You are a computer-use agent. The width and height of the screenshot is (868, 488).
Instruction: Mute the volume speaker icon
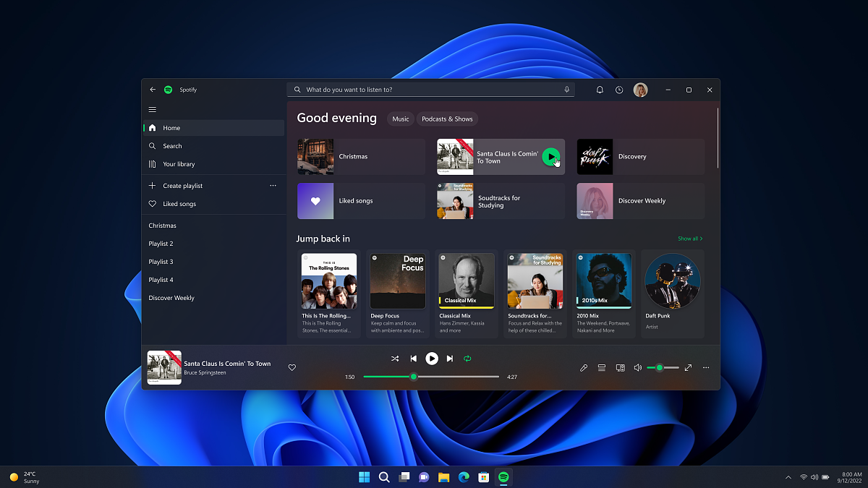[x=638, y=367]
